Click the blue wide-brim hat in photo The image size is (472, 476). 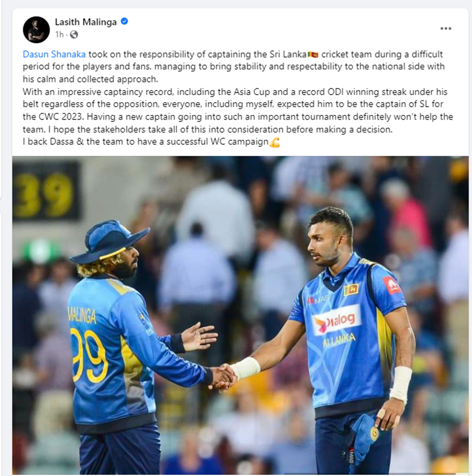[x=109, y=241]
